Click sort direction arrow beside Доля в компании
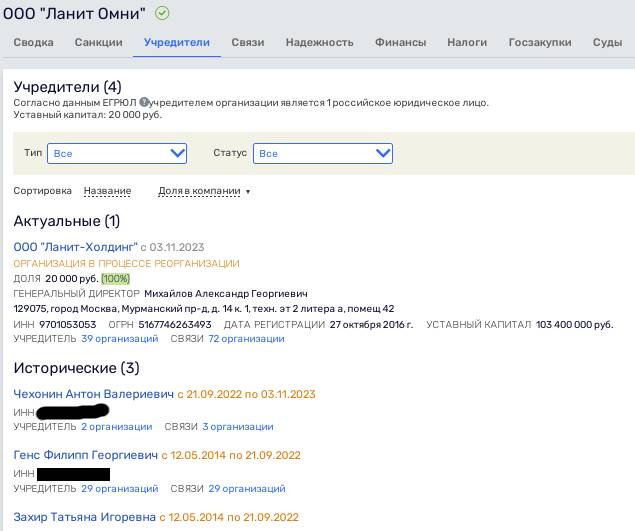The width and height of the screenshot is (635, 531). (x=248, y=192)
